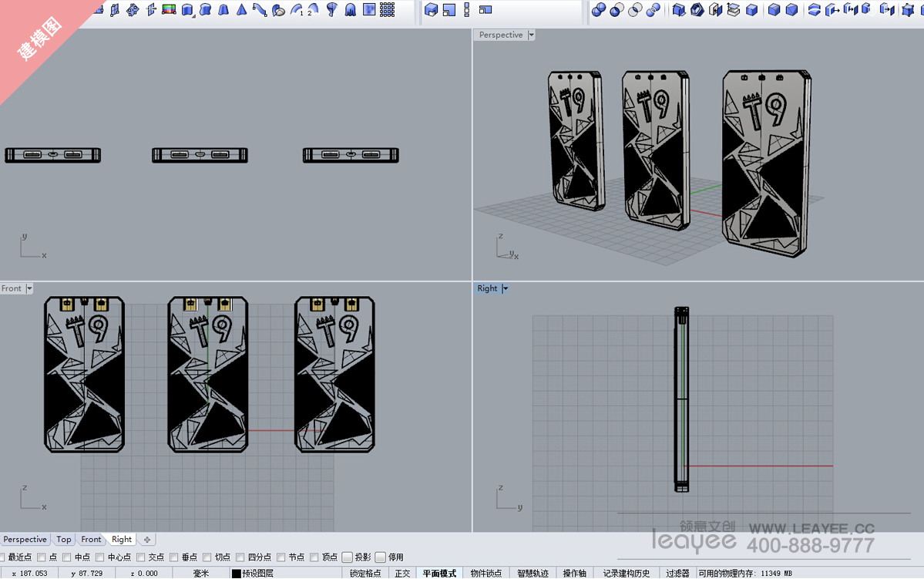
Task: Click the four-viewport layout icon
Action: 449,10
